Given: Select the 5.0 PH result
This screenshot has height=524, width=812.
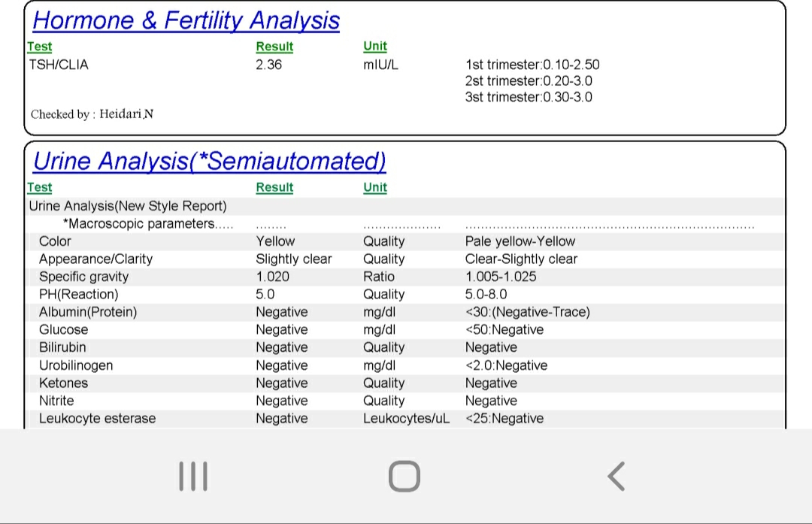Looking at the screenshot, I should click(x=265, y=294).
